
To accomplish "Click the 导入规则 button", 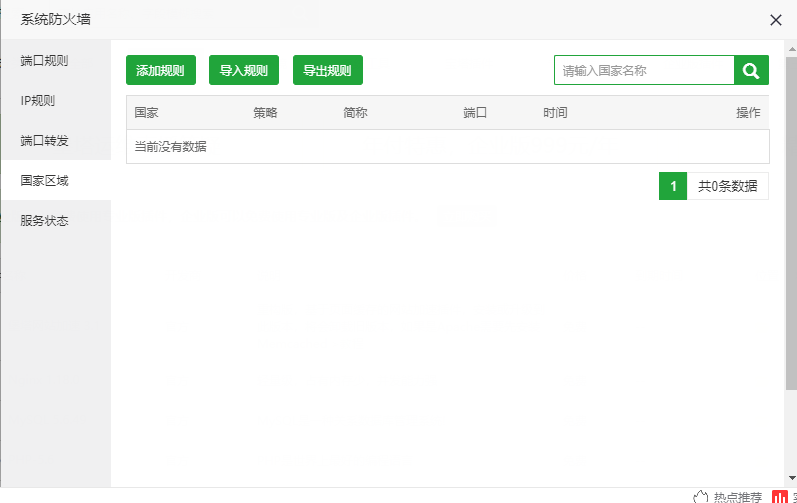I will click(x=244, y=70).
